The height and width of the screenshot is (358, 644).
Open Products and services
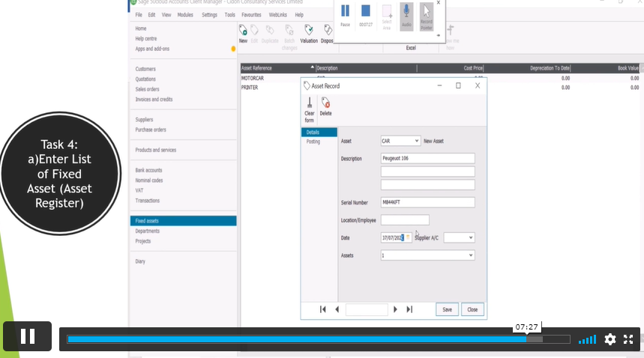[x=156, y=150]
